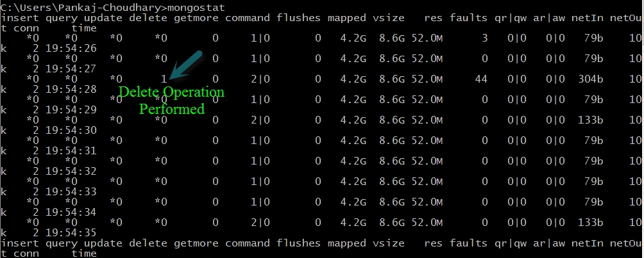
Task: Click the 'vsize' header in the top row
Action: click(x=389, y=18)
